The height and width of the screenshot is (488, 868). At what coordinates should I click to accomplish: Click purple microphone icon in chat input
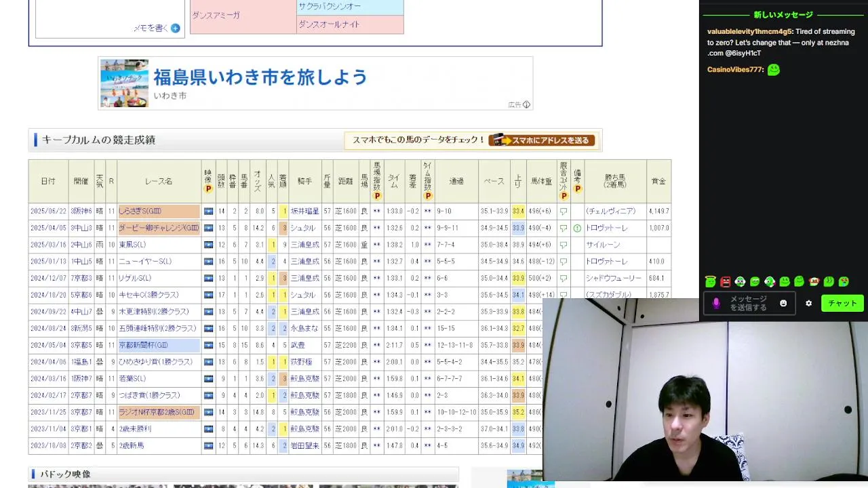point(716,303)
